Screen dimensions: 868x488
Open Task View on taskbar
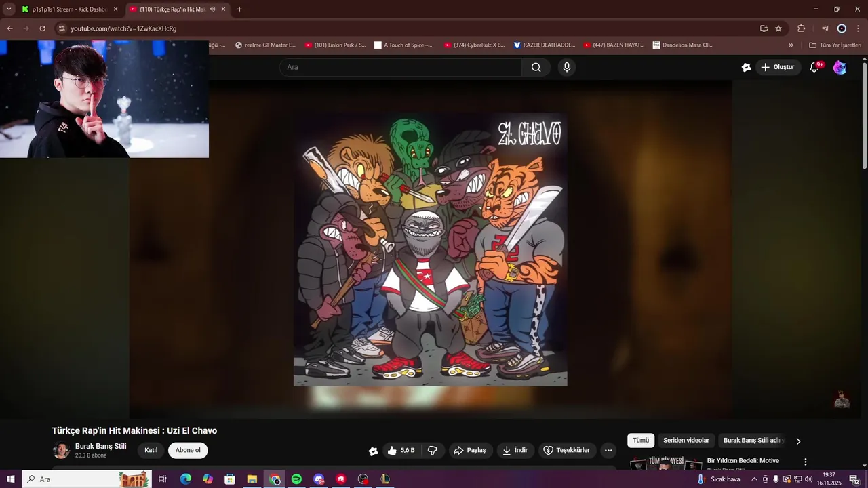pos(163,479)
